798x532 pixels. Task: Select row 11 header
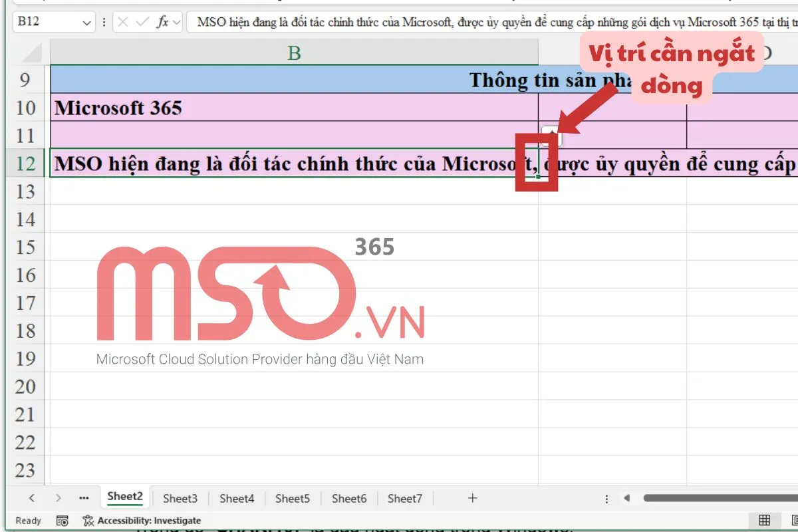[26, 136]
